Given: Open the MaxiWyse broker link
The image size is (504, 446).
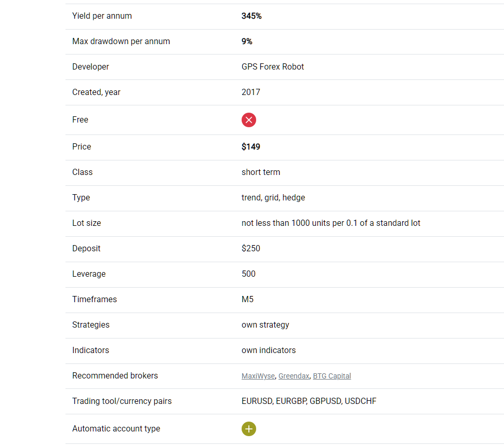Looking at the screenshot, I should (x=258, y=376).
